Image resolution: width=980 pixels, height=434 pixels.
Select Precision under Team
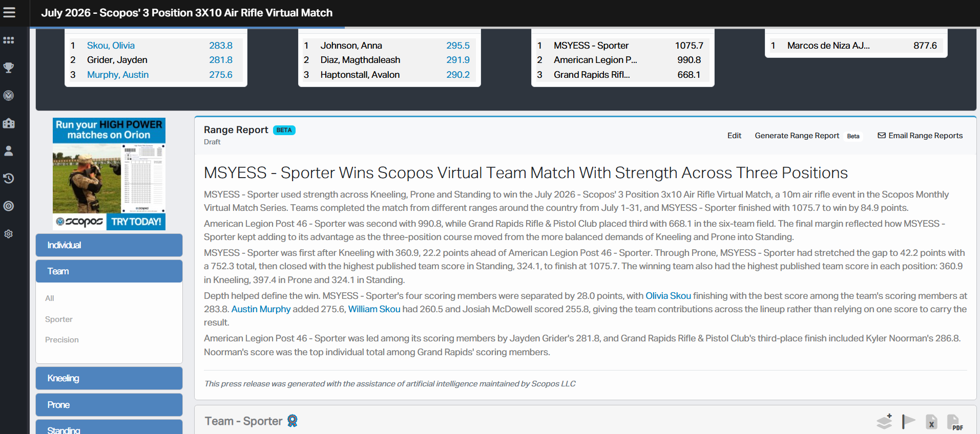coord(62,340)
